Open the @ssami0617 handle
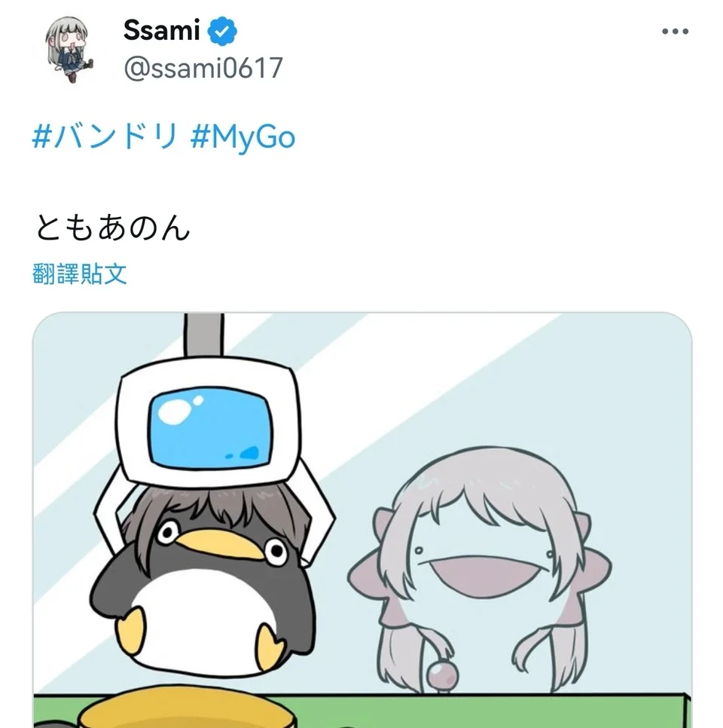Viewport: 723px width, 728px height. (203, 68)
